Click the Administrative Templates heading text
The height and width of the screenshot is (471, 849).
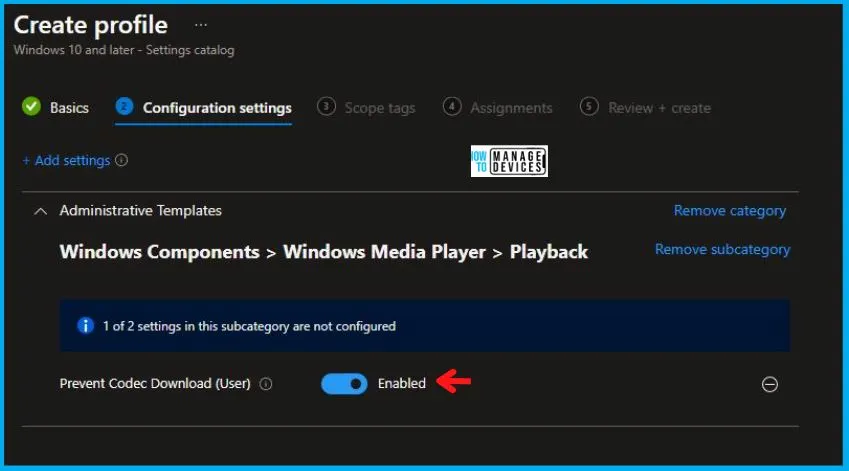click(140, 211)
